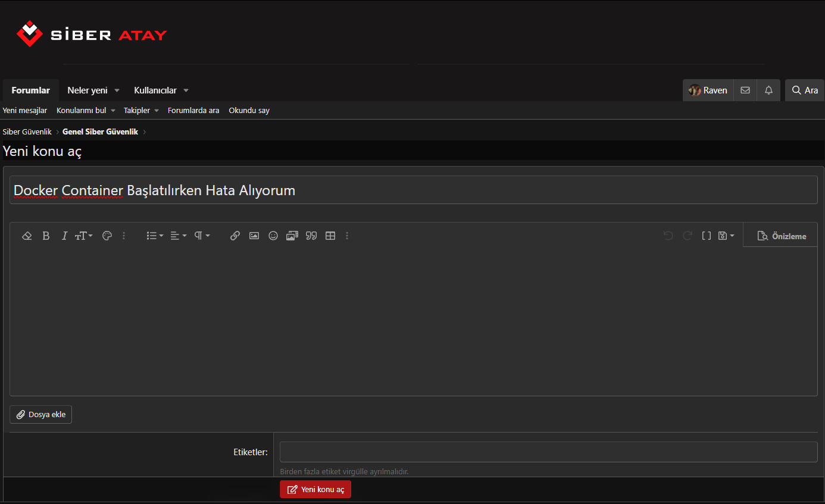Expand the Neler yeni menu arrow
This screenshot has width=825, height=504.
(117, 90)
